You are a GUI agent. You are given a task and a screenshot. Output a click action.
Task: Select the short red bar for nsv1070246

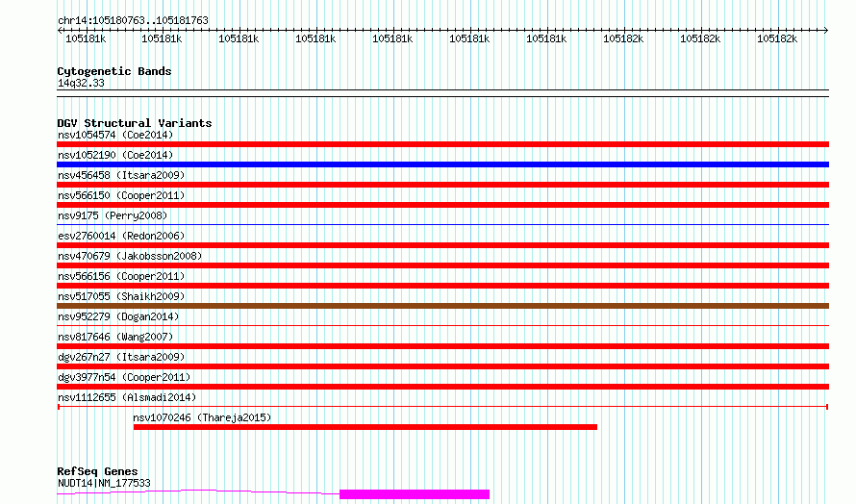point(365,427)
